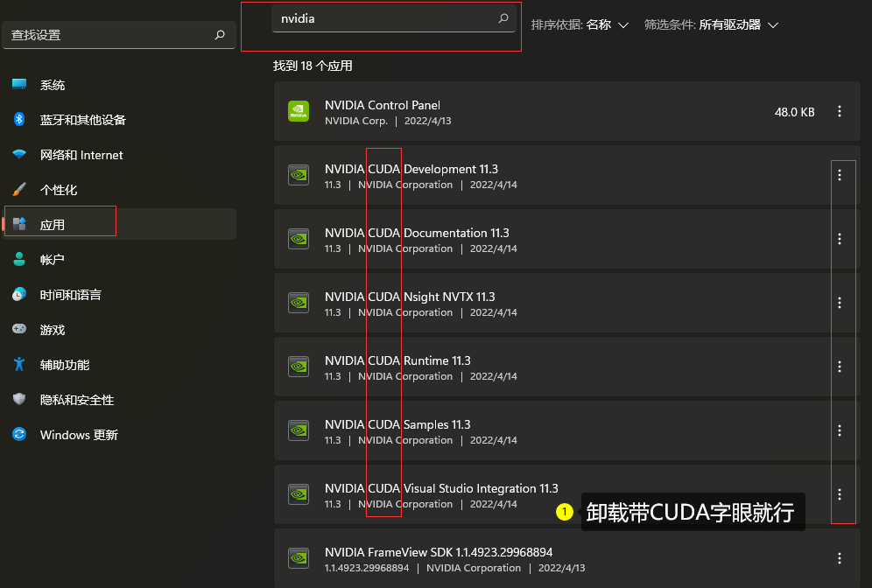Open more options for NVIDIA FrameView SDK
Viewport: 872px width, 588px height.
pos(840,558)
